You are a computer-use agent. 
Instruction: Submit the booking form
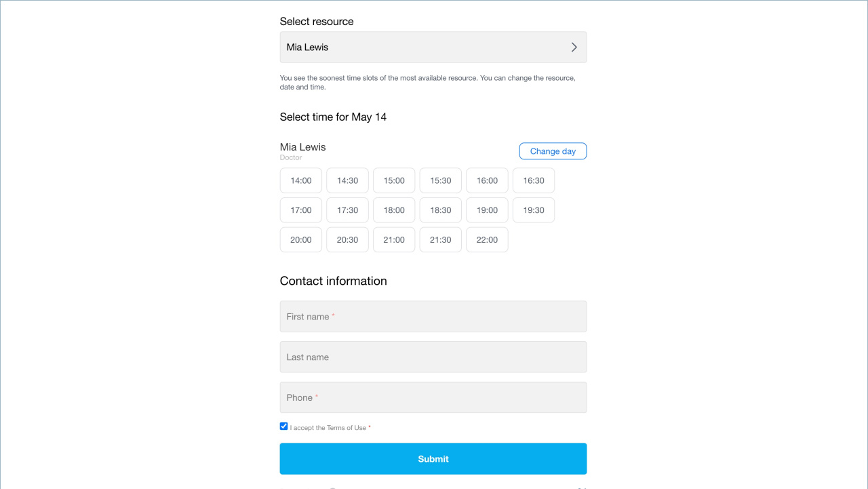click(433, 459)
